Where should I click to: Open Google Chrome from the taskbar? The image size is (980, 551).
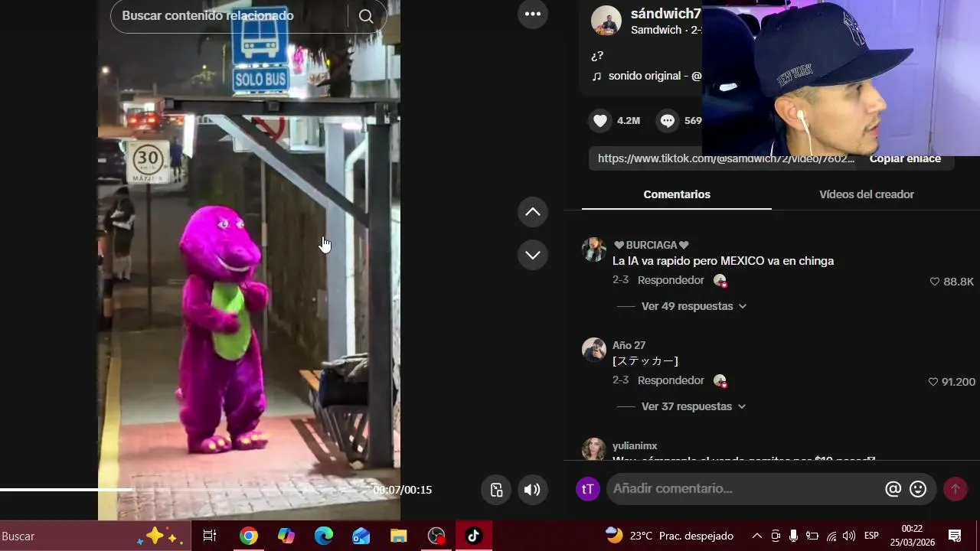coord(248,536)
